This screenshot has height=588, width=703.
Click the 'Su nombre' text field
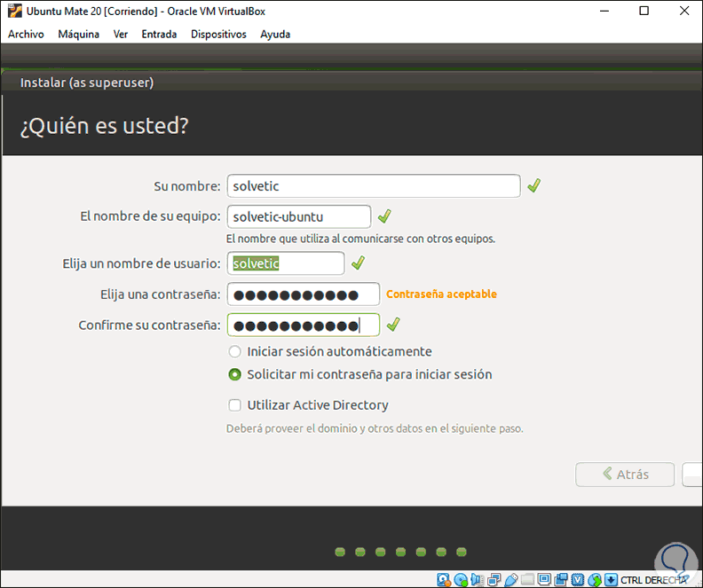(374, 186)
